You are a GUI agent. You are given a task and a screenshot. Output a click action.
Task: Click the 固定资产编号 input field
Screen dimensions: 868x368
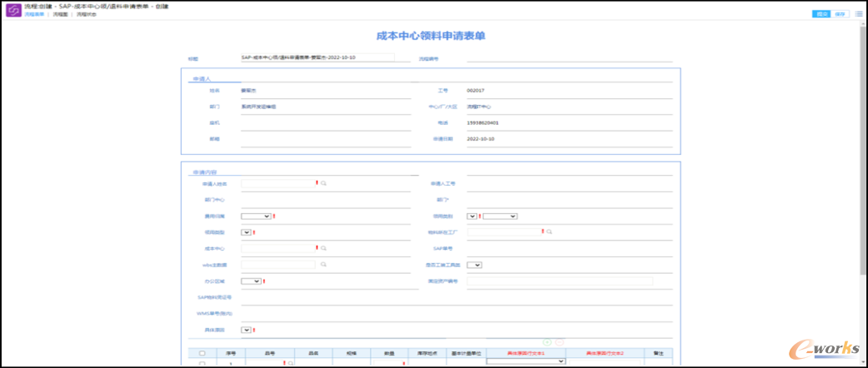click(x=561, y=281)
